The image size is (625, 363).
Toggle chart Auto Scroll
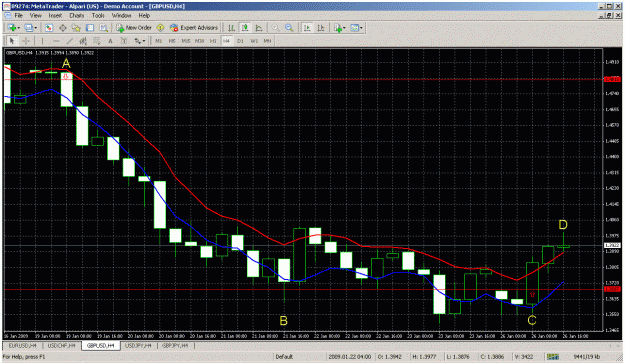pyautogui.click(x=307, y=27)
